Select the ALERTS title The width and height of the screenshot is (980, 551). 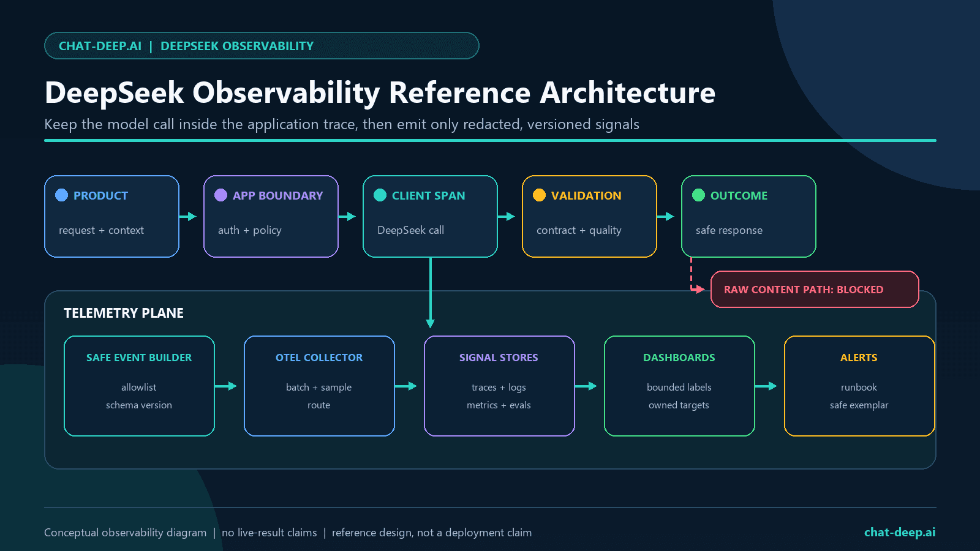coord(859,358)
